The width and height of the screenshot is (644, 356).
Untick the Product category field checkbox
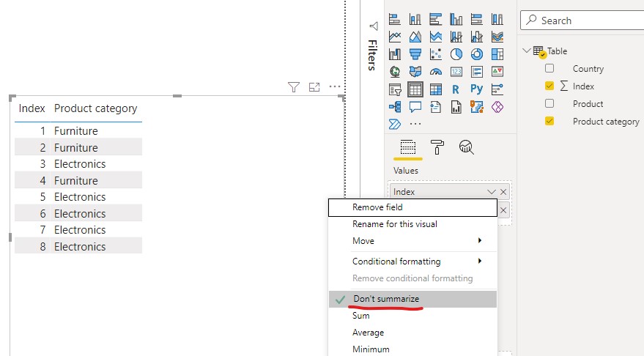click(x=549, y=121)
